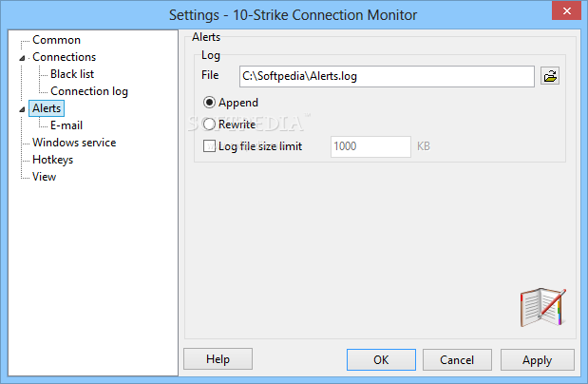The height and width of the screenshot is (384, 588).
Task: Collapse the Alerts tree node arrow
Action: pyautogui.click(x=22, y=109)
